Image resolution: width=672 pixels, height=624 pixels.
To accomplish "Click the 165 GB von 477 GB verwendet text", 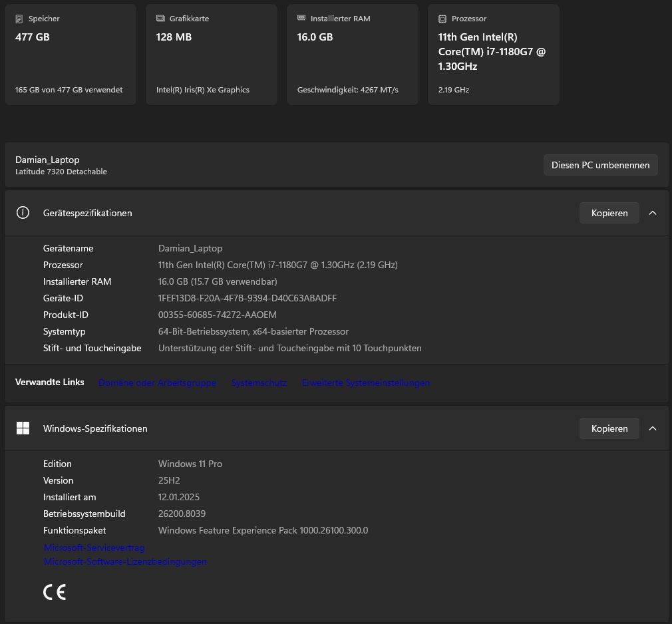I will click(69, 90).
